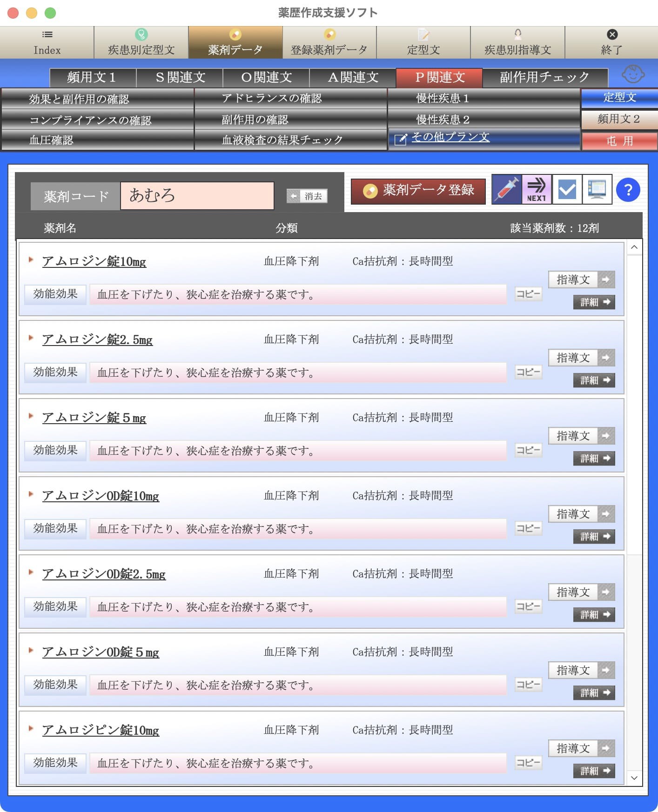Click 詳細 for アムロジンOD錠５mg
The image size is (658, 812).
[594, 693]
